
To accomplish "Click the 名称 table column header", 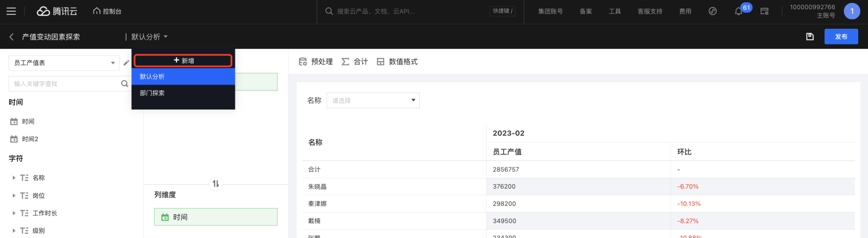I will tap(315, 142).
